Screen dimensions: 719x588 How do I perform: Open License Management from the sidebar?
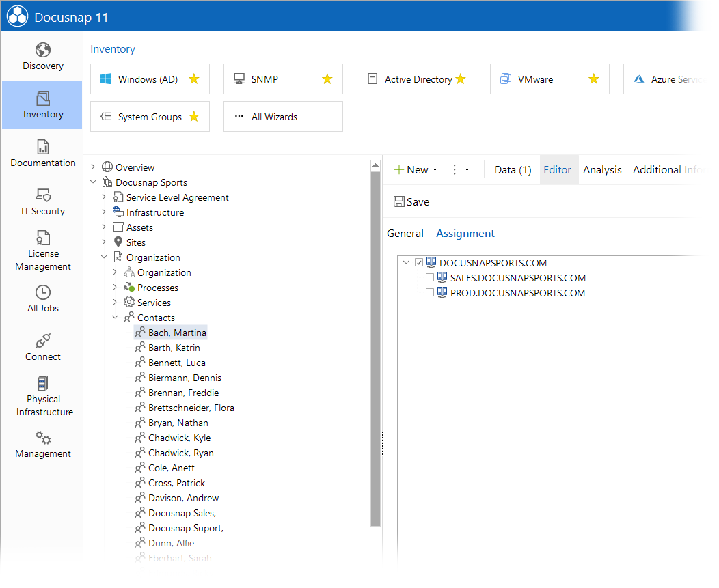pyautogui.click(x=42, y=251)
